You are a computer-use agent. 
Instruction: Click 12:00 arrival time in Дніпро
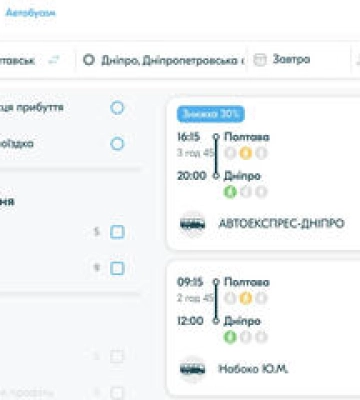tap(190, 321)
